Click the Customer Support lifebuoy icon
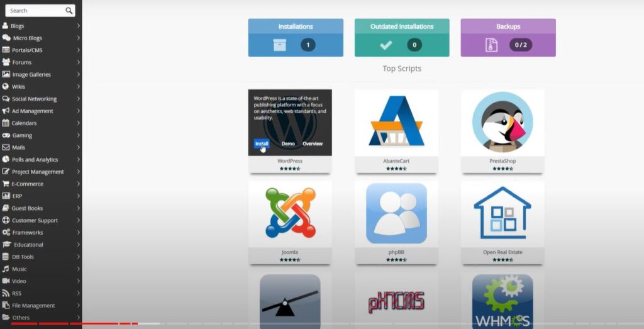This screenshot has height=329, width=644. (6, 220)
